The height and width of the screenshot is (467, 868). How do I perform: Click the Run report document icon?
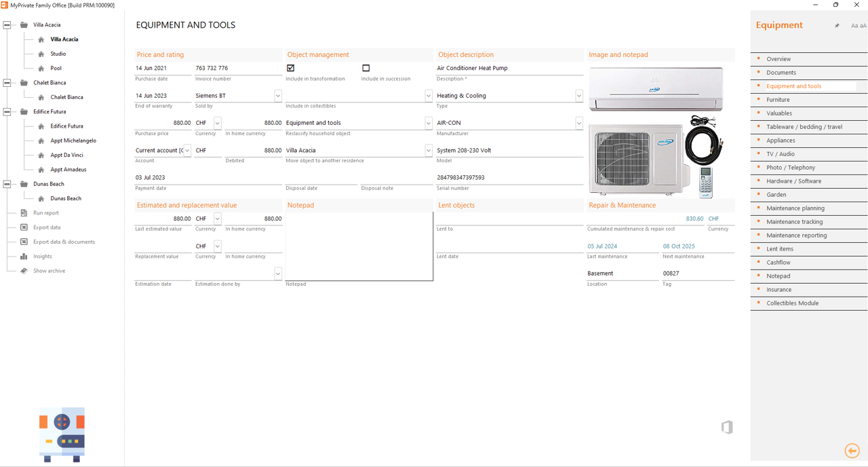23,212
